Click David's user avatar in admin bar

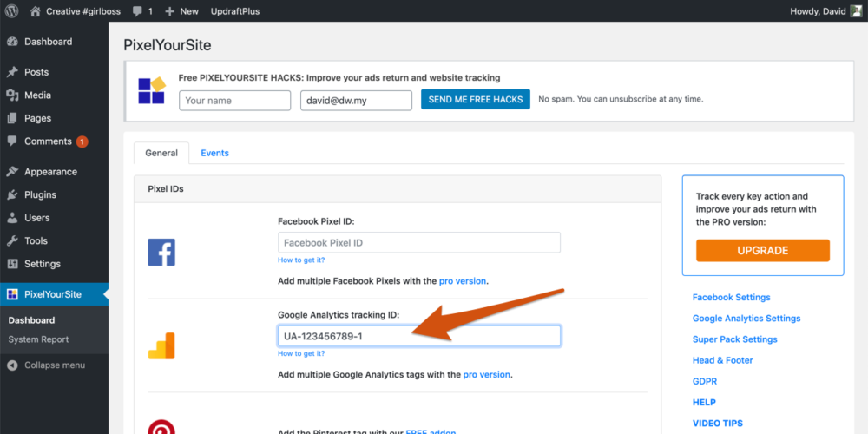(x=856, y=11)
